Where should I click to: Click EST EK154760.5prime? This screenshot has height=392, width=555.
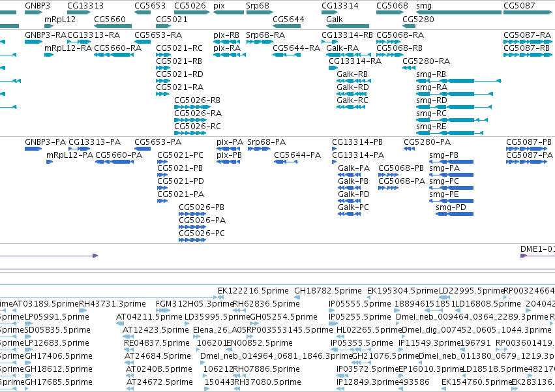point(477,382)
